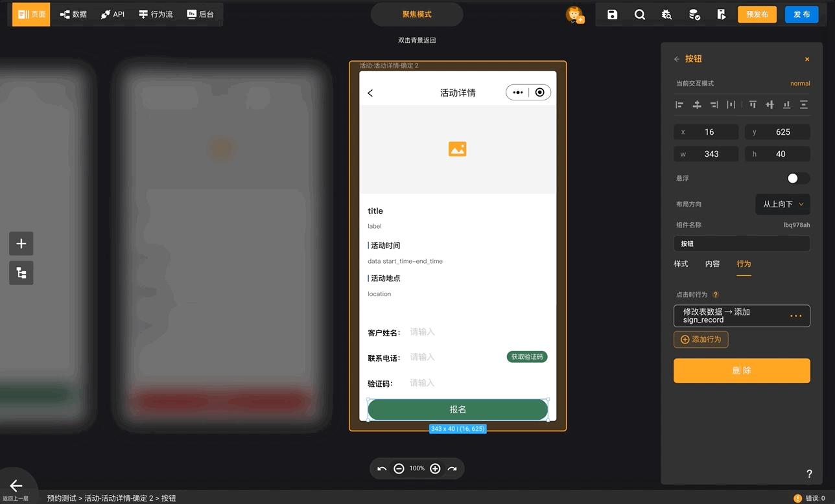Click the run preview flag icon

tap(722, 14)
